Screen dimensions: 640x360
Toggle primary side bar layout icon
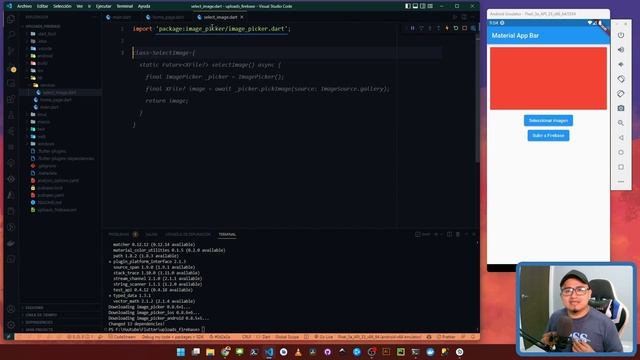point(408,6)
